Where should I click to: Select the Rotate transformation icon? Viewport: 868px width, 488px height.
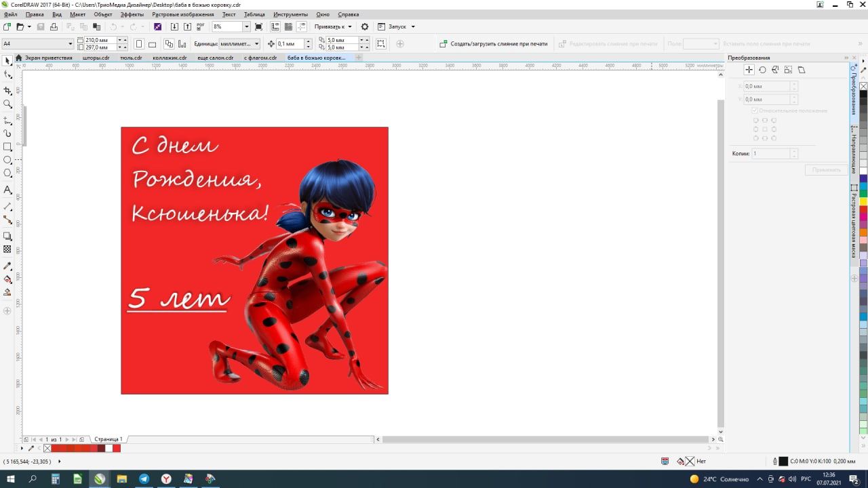(762, 70)
